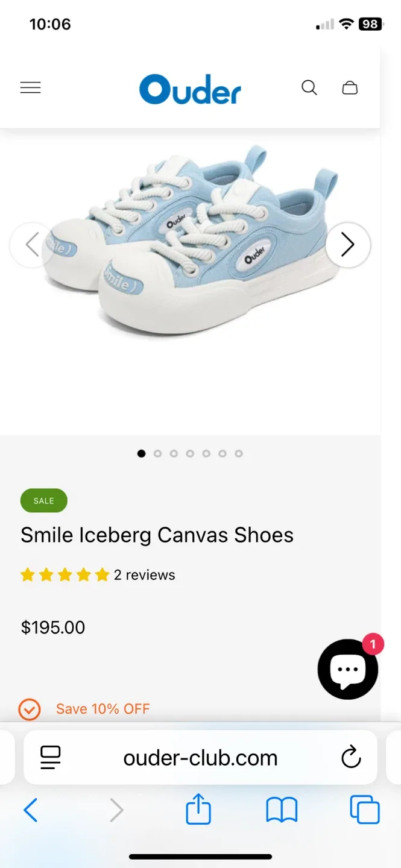Tap the Ouder logo
The width and height of the screenshot is (401, 868).
pos(190,87)
